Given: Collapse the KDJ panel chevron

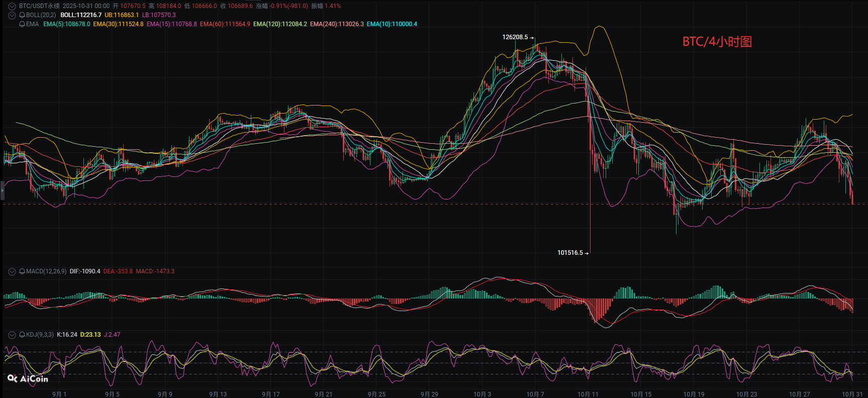Looking at the screenshot, I should point(12,335).
